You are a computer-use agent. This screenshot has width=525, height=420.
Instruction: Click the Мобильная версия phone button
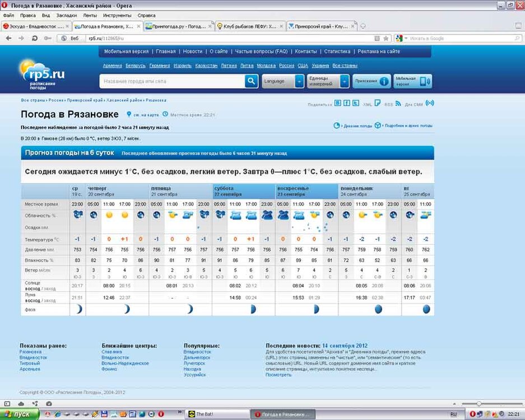click(412, 81)
